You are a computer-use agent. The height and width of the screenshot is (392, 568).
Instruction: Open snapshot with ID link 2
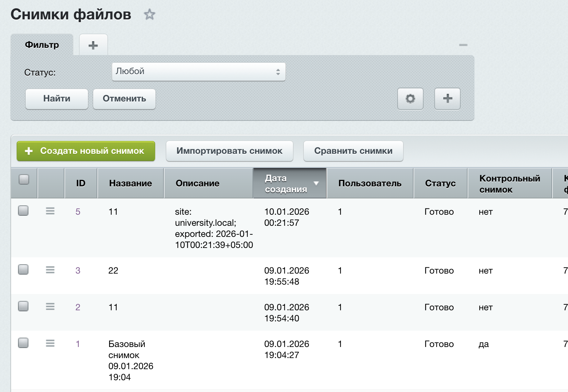point(78,307)
